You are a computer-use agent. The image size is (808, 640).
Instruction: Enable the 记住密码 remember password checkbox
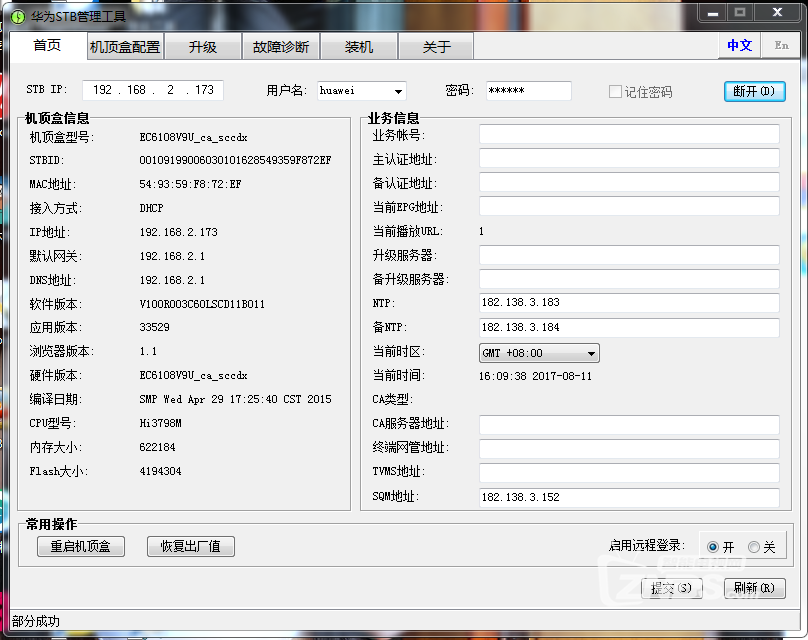tap(614, 90)
